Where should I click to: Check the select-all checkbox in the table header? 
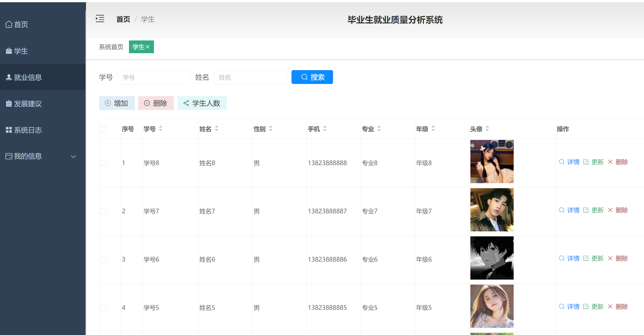[x=103, y=129]
